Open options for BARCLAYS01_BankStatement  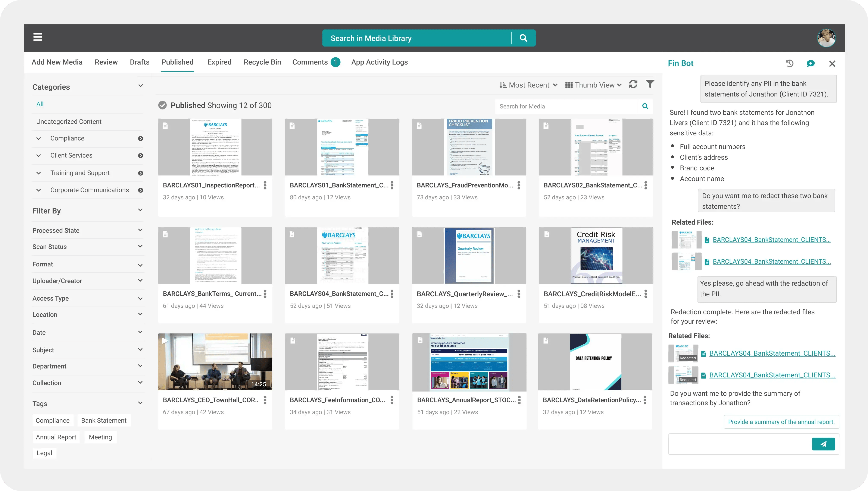coord(392,185)
